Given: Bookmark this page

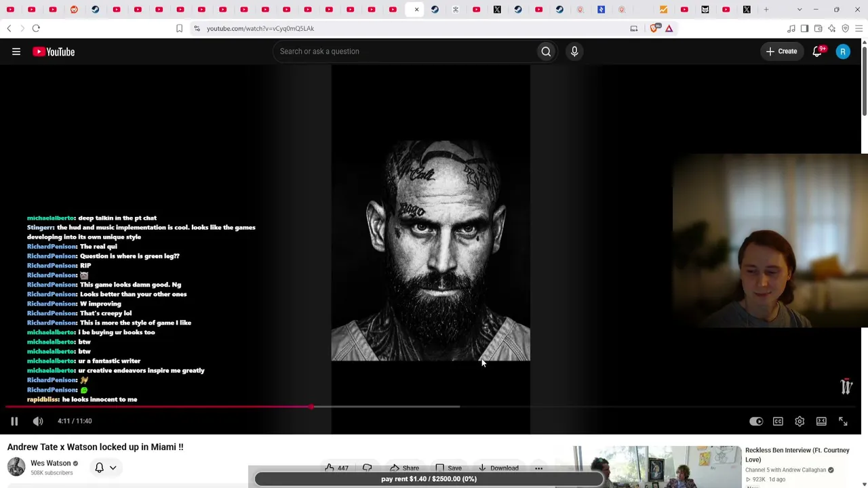Looking at the screenshot, I should pyautogui.click(x=179, y=28).
